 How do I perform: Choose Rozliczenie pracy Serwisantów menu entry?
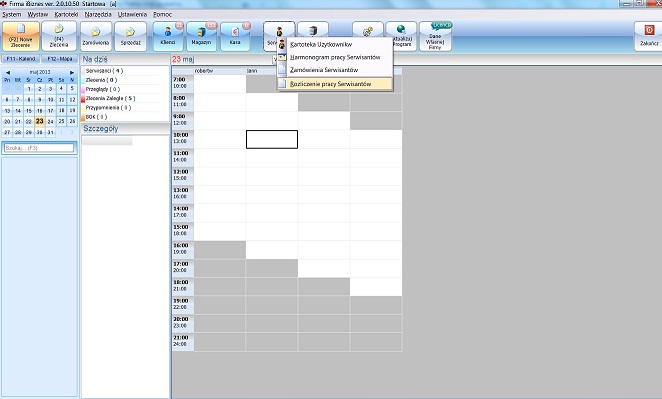tap(335, 84)
